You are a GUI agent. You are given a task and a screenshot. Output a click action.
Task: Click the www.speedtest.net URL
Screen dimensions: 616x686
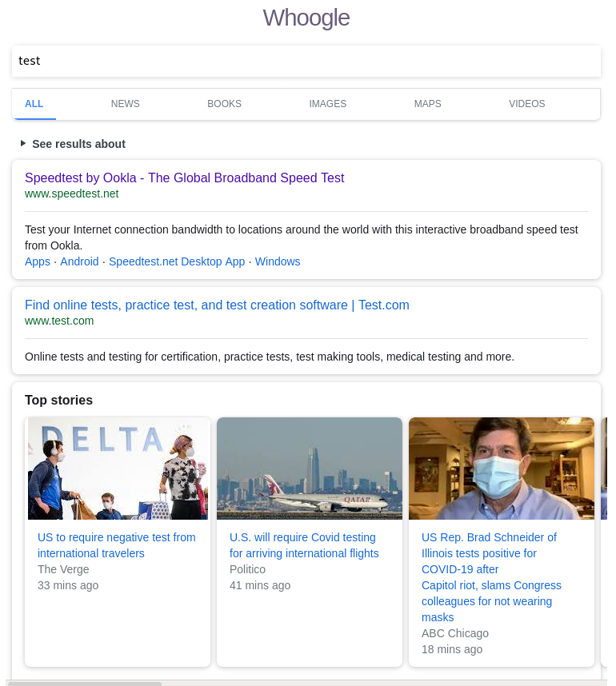pyautogui.click(x=72, y=193)
